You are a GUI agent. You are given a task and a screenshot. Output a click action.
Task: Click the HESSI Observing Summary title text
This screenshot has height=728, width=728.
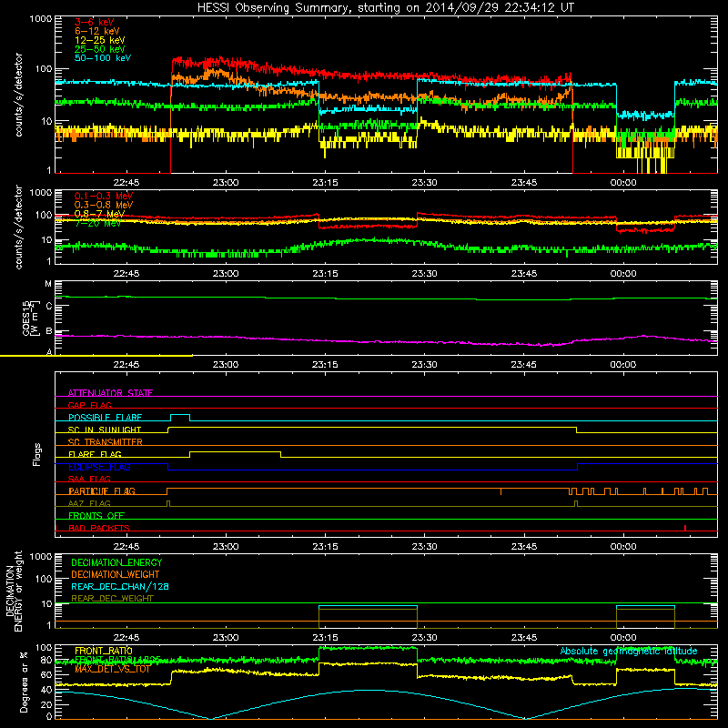click(385, 8)
